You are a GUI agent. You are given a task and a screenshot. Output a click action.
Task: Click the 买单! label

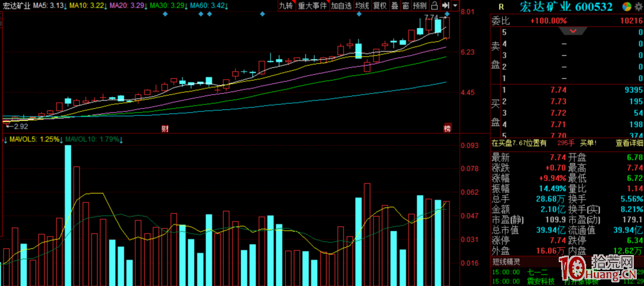(588, 143)
